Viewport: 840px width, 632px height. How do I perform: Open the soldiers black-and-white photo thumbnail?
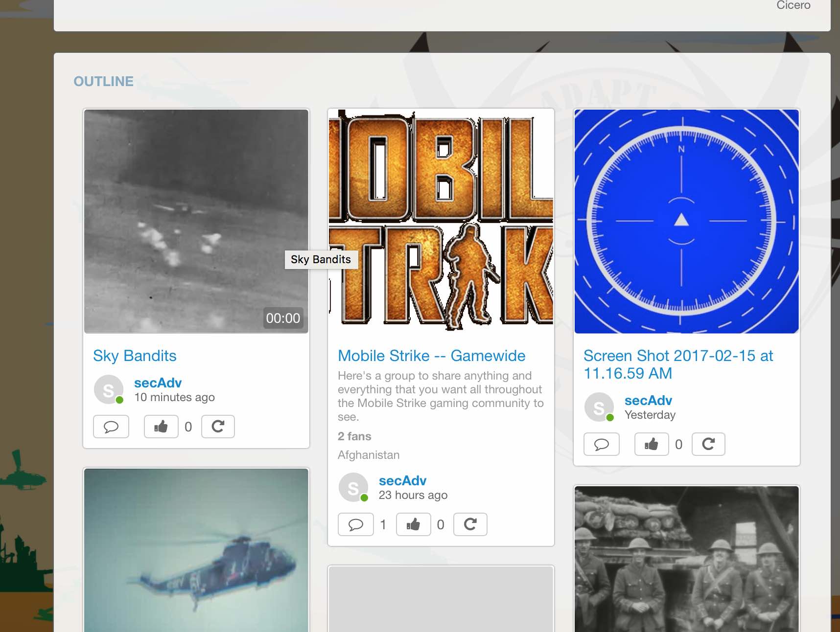pos(687,559)
